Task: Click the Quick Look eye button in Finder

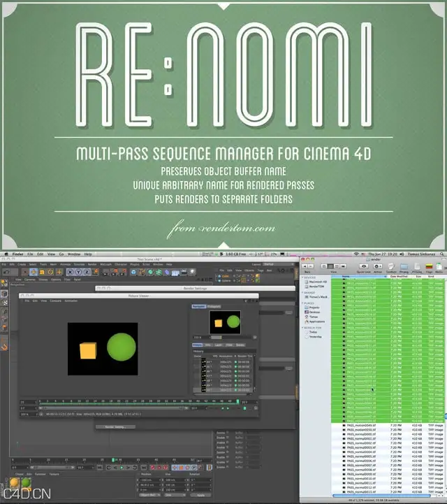Action: [x=364, y=266]
